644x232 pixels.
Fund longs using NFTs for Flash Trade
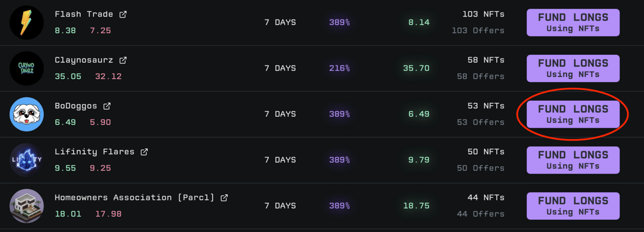coord(573,22)
